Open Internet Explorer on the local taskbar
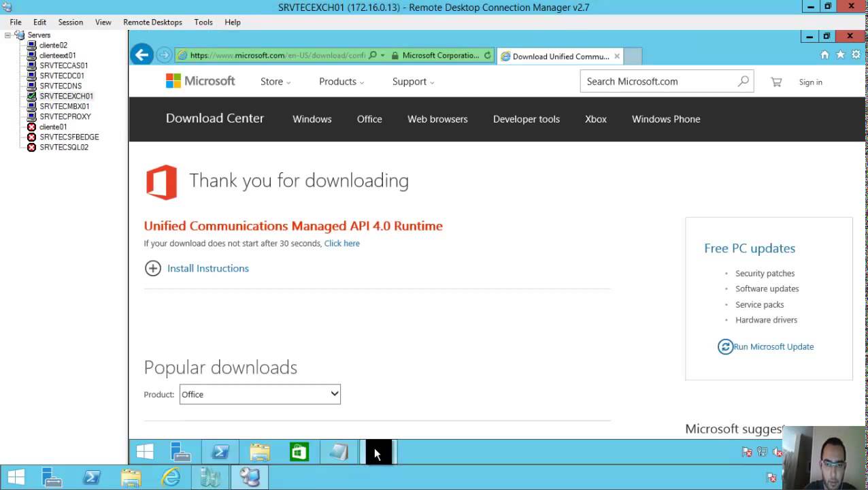 pos(171,478)
